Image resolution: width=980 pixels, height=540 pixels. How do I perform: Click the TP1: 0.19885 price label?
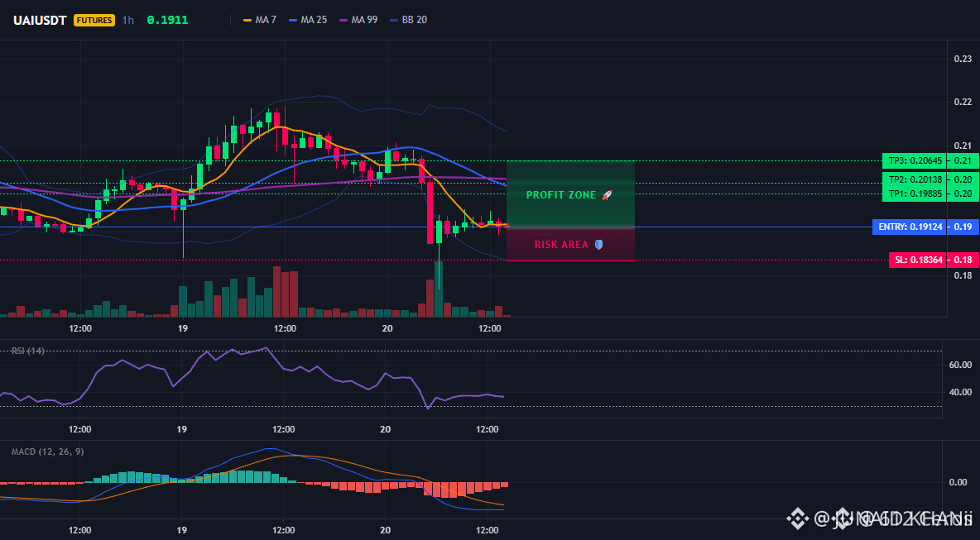tap(915, 194)
